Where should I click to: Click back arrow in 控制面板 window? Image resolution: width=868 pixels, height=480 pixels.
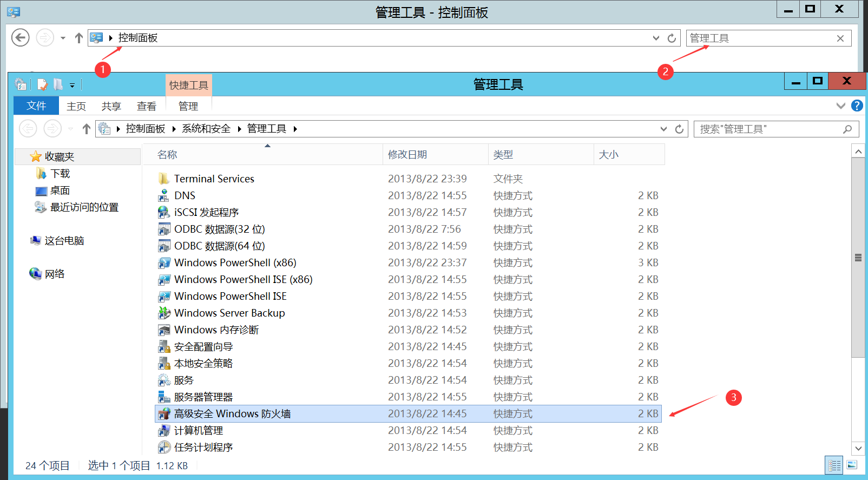pos(21,37)
